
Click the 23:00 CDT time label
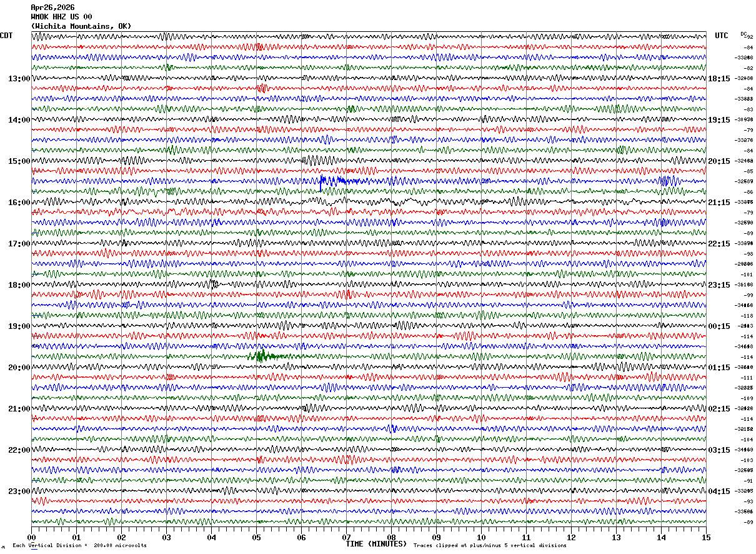(x=19, y=491)
